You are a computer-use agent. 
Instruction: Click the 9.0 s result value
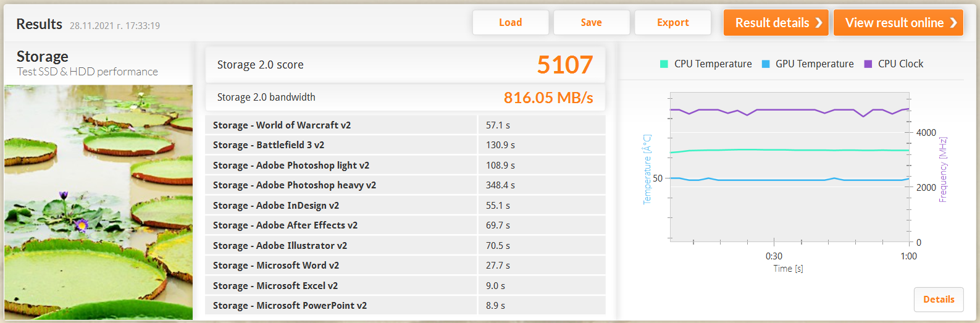point(495,286)
